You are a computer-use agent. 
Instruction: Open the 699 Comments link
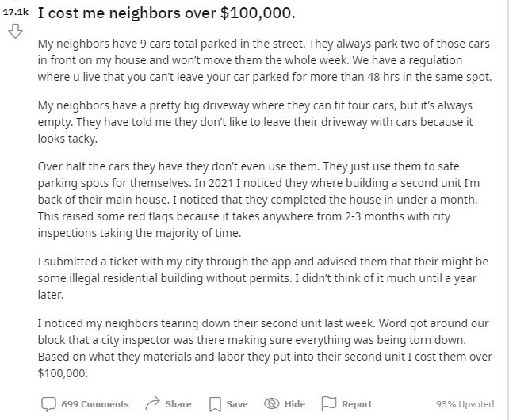[94, 404]
